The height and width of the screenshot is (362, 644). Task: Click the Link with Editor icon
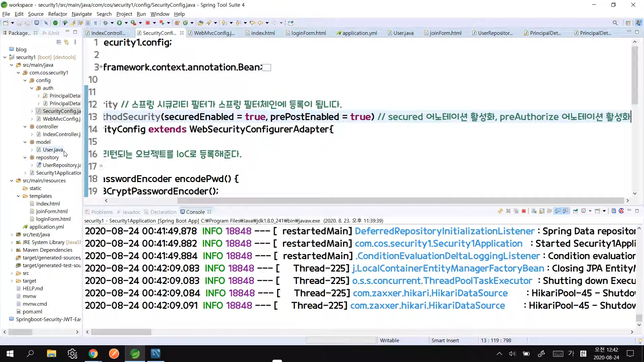(x=66, y=42)
